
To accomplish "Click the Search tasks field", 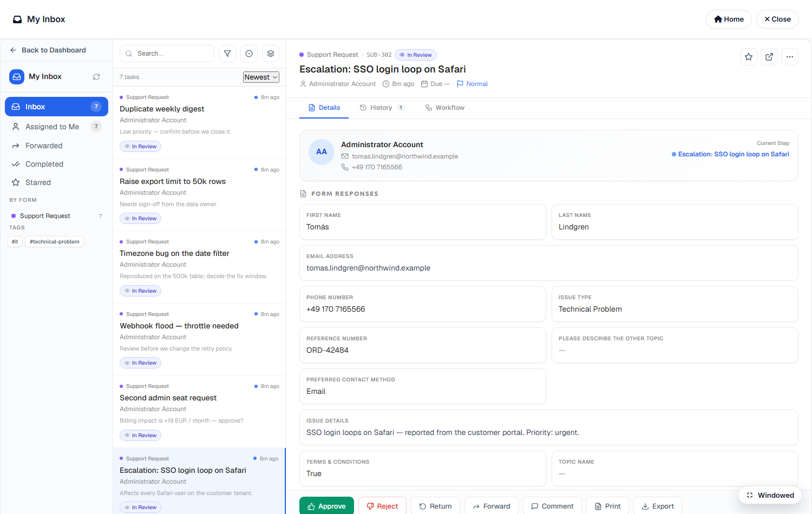I will pyautogui.click(x=167, y=54).
